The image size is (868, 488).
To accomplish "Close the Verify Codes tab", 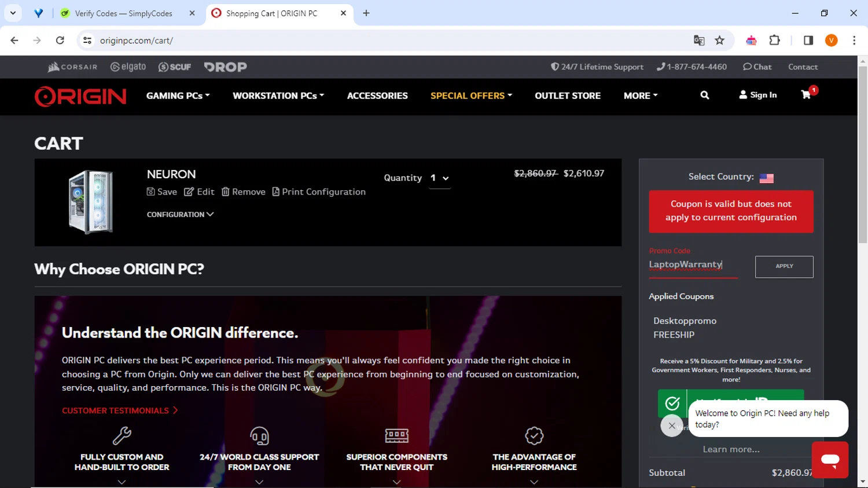I will pos(192,13).
